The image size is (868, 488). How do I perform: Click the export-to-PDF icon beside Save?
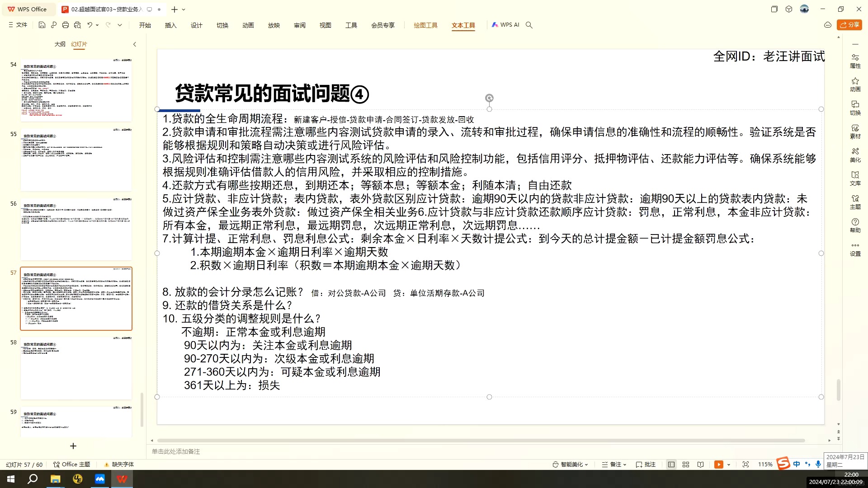tap(54, 25)
